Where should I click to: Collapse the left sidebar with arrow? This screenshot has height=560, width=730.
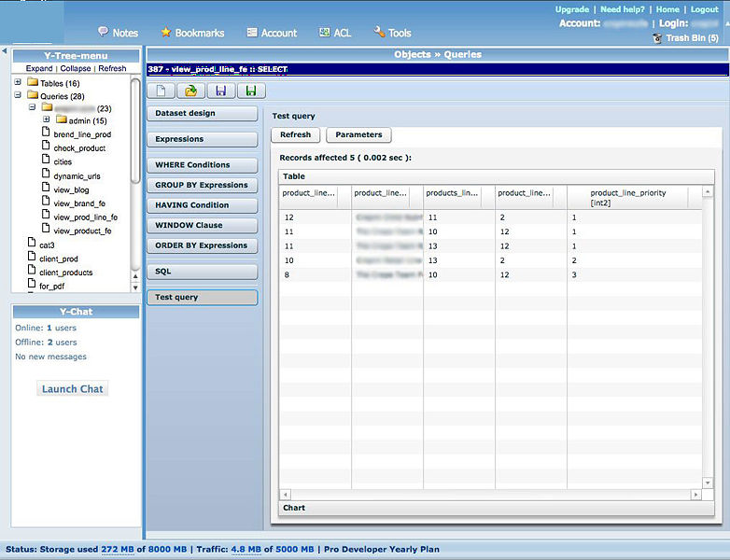click(x=4, y=51)
